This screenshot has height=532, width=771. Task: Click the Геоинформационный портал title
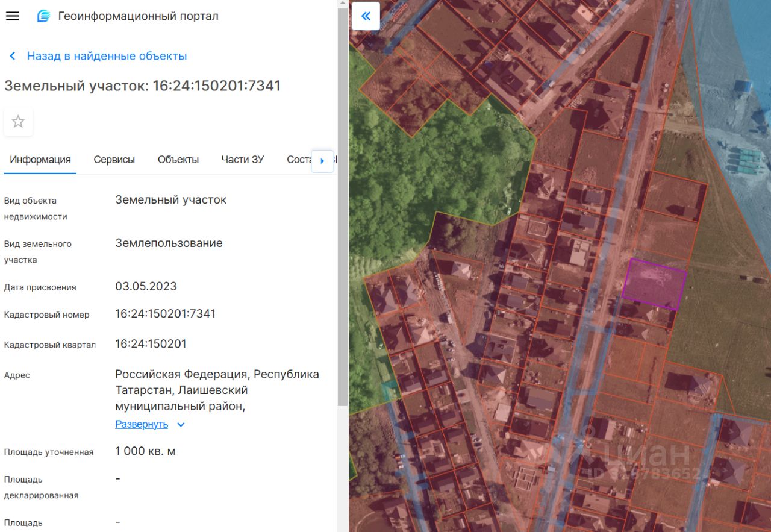(139, 16)
